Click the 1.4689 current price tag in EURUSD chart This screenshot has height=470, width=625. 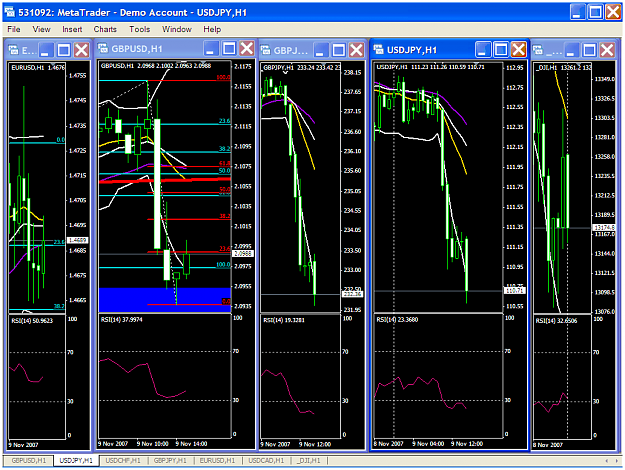coord(77,240)
